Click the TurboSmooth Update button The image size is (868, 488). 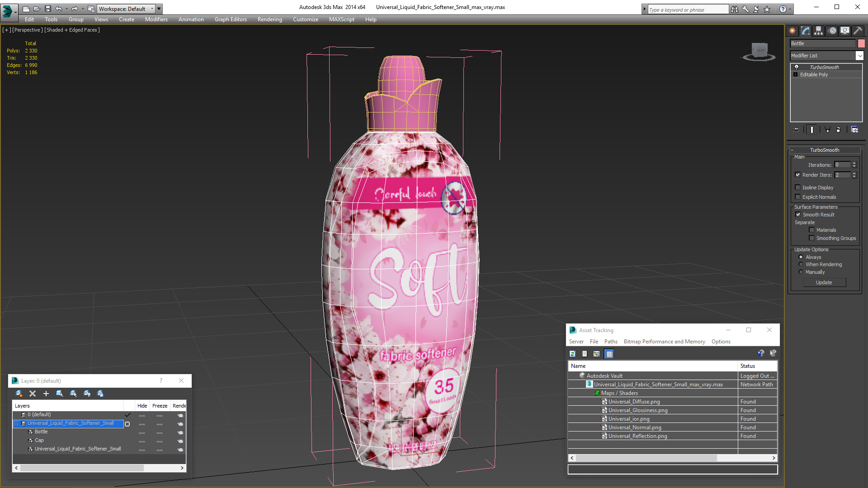click(824, 282)
